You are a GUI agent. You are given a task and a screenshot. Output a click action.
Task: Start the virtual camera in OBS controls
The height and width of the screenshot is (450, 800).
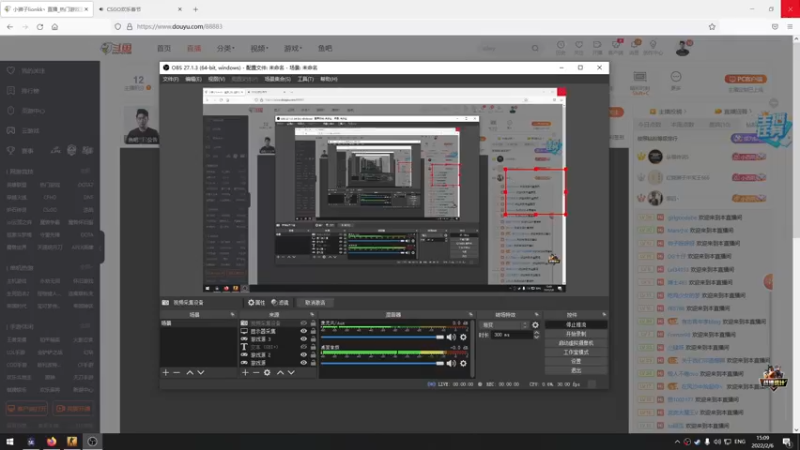click(576, 343)
